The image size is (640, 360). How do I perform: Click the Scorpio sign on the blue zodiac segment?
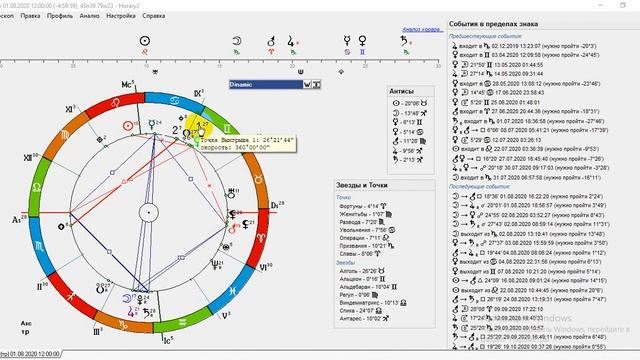39,245
